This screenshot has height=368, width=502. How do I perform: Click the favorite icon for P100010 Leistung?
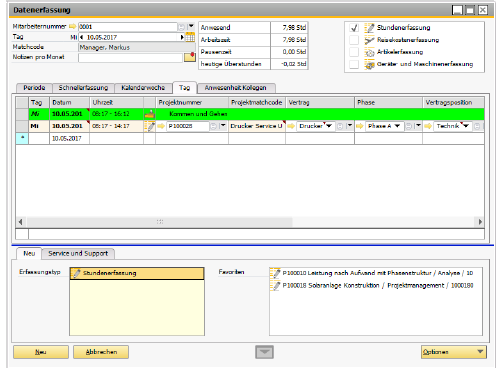point(275,273)
